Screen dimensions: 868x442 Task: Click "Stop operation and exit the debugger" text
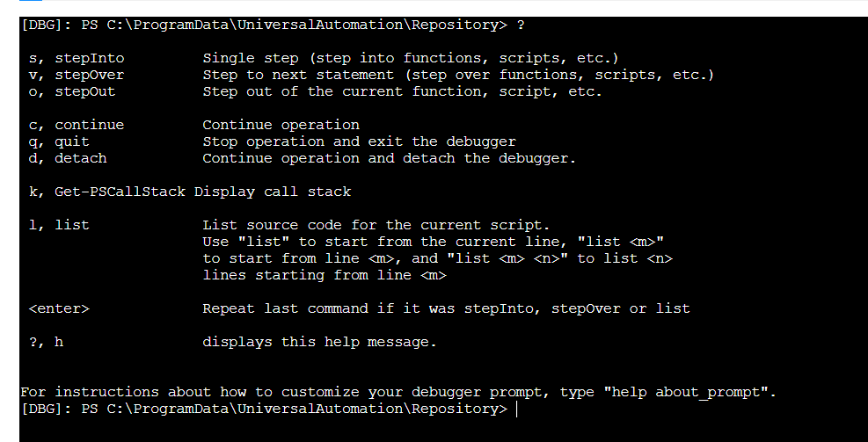coord(359,141)
